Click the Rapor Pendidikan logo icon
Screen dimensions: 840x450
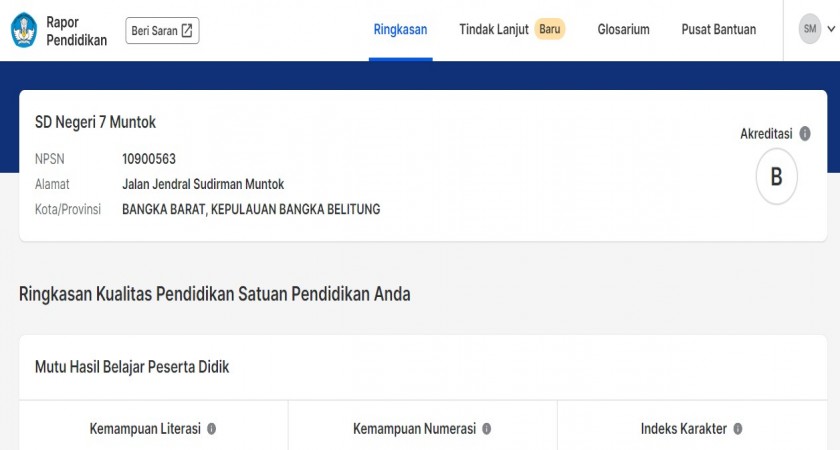[x=23, y=30]
